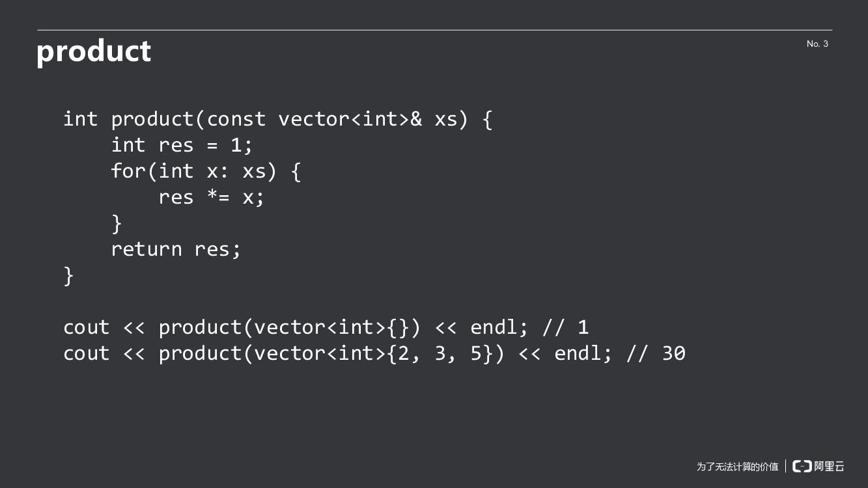Click the "No. 3" slide number
Viewport: 868px width, 488px height.
(x=817, y=44)
